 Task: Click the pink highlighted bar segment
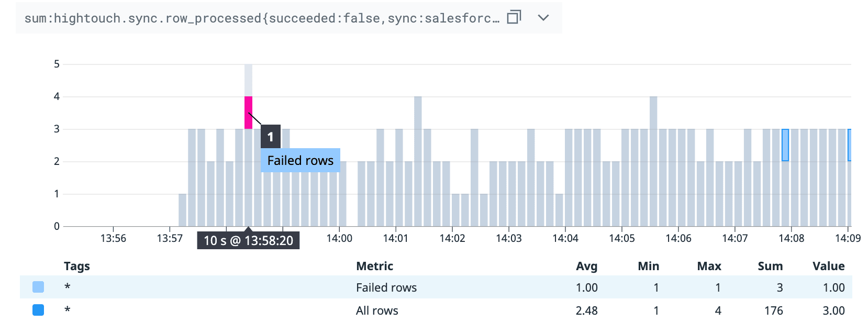[x=248, y=113]
